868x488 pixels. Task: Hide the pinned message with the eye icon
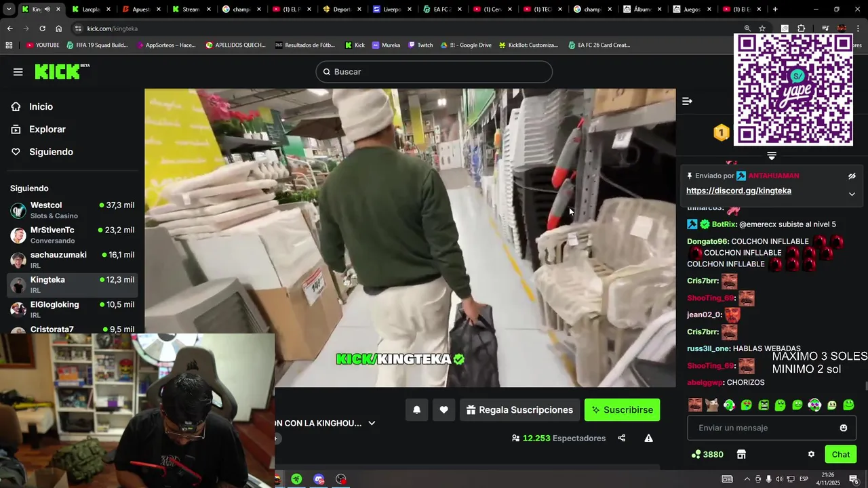pyautogui.click(x=852, y=176)
